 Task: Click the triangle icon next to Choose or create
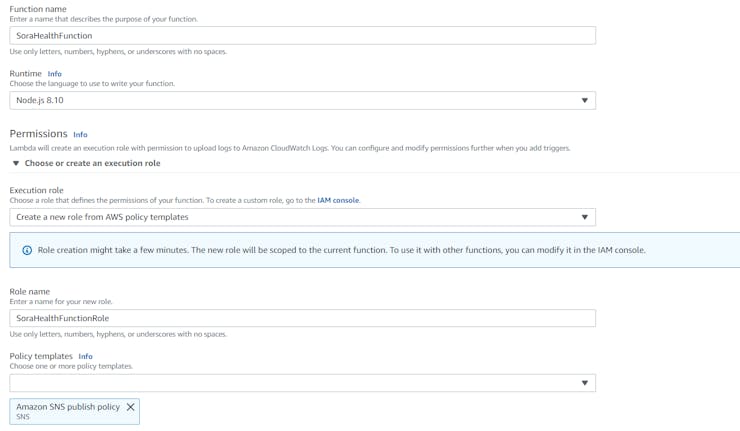(16, 163)
